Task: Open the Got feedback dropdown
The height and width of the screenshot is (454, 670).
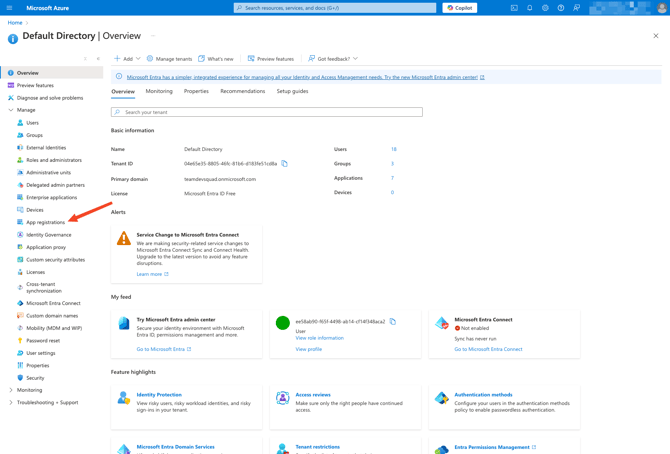Action: (333, 59)
